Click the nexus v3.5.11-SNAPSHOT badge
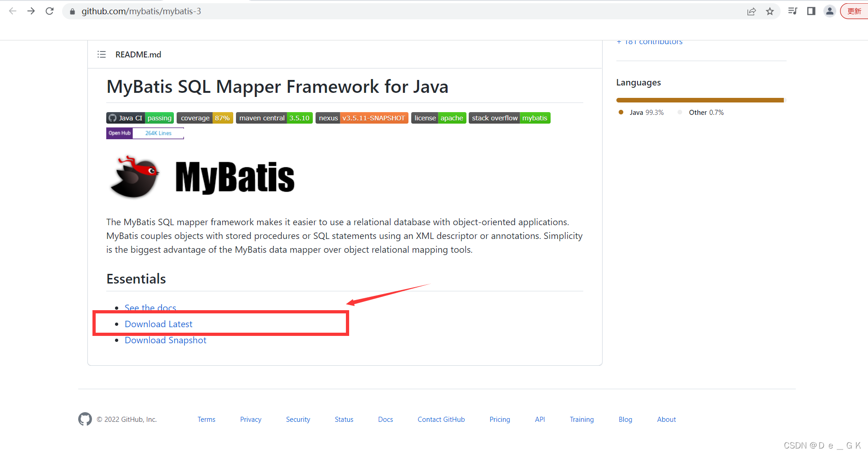This screenshot has width=868, height=454. click(362, 118)
